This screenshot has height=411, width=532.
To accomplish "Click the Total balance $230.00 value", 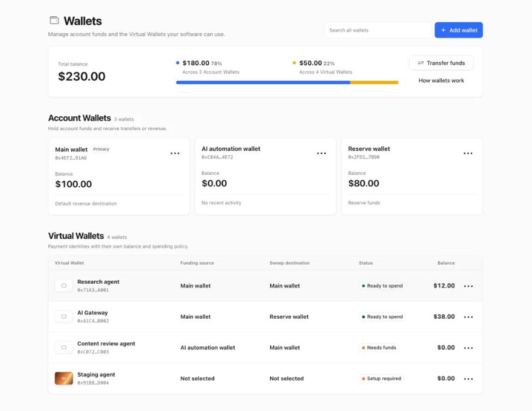I will (x=81, y=77).
